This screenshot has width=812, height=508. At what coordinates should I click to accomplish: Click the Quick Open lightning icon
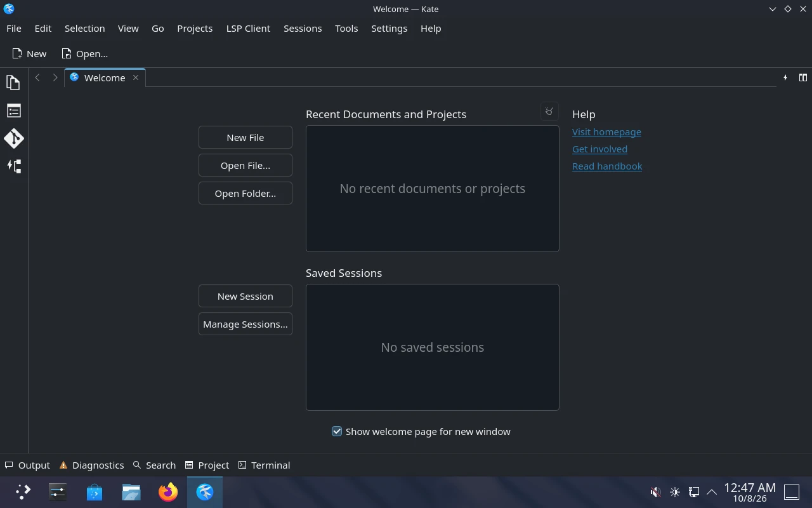click(785, 77)
